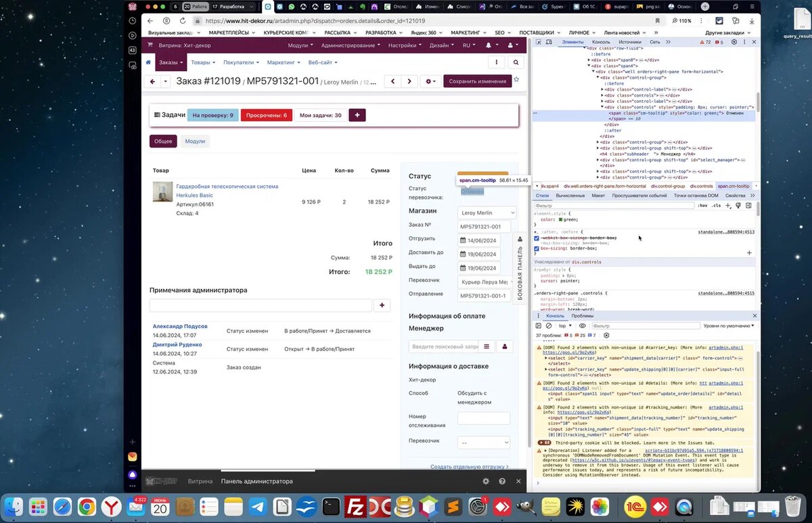Open the Магазин Leroy Merlin select
The height and width of the screenshot is (523, 812).
tap(487, 212)
